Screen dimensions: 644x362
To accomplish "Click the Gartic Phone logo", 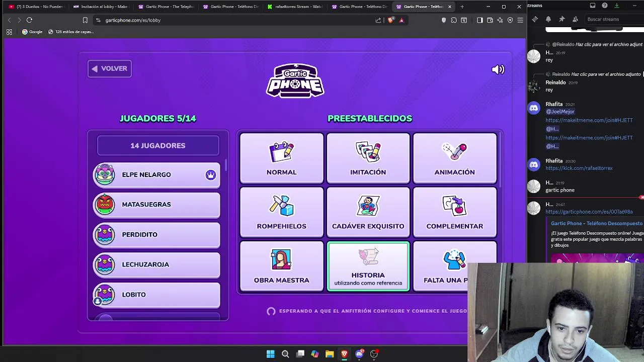I will click(295, 80).
